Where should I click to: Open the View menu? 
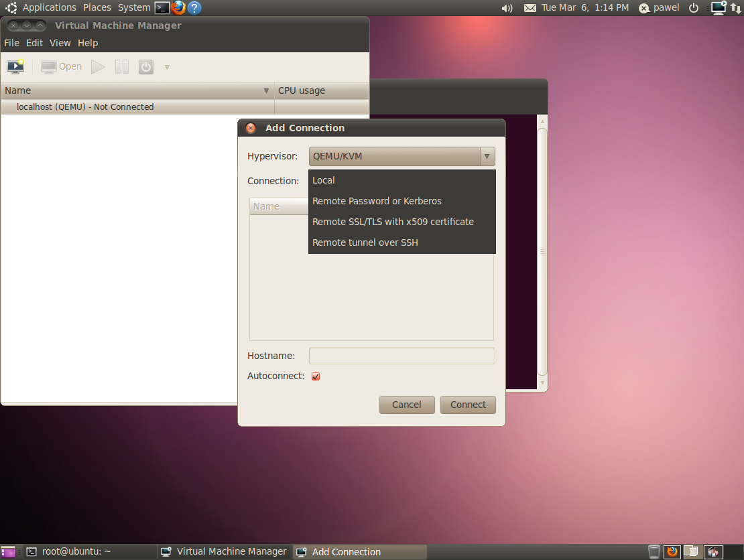point(60,43)
